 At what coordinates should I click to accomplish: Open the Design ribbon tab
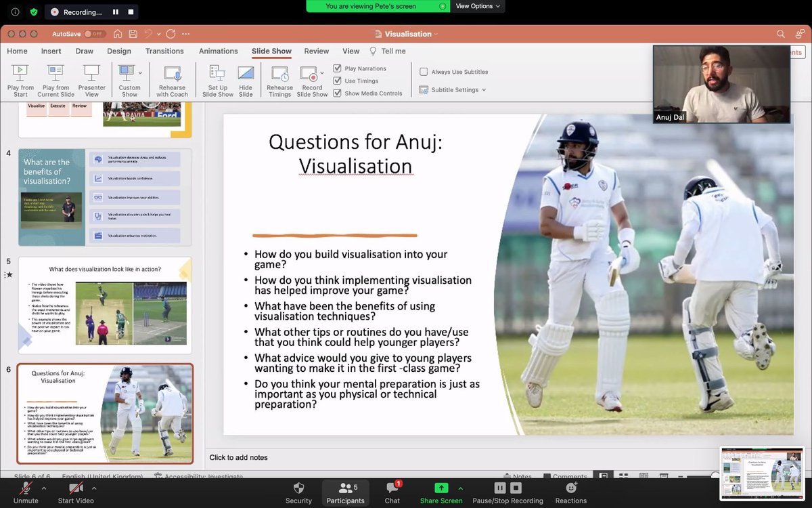[x=119, y=51]
